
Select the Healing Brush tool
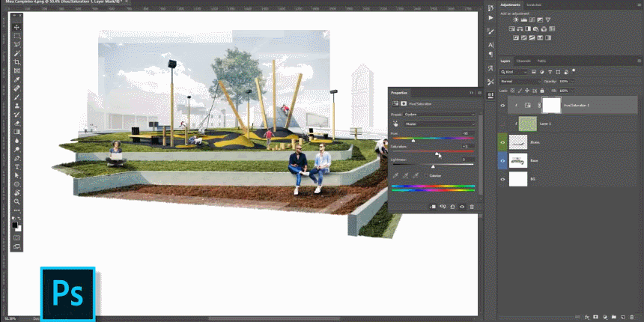16,88
